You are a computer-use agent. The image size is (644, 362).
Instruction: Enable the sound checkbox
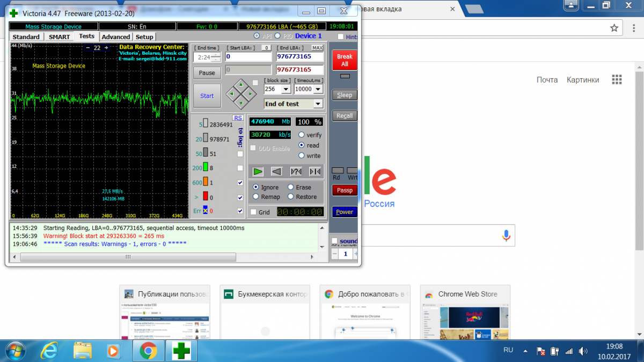click(334, 241)
